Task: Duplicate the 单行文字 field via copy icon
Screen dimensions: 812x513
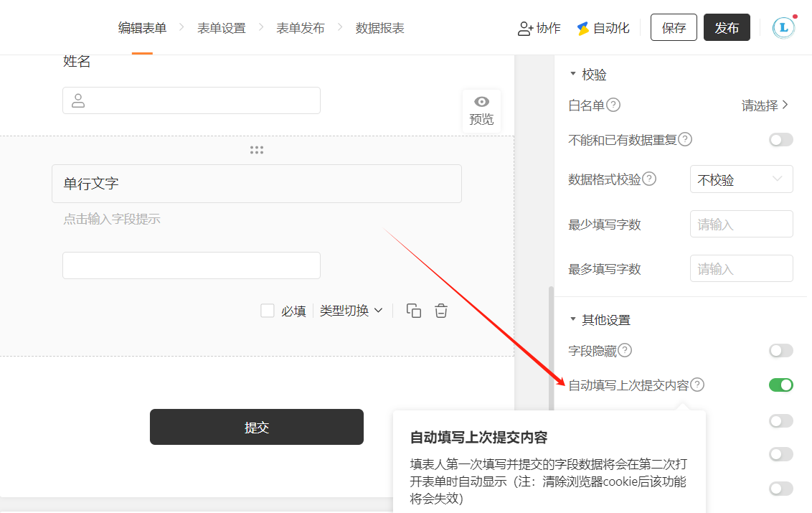Action: click(414, 311)
